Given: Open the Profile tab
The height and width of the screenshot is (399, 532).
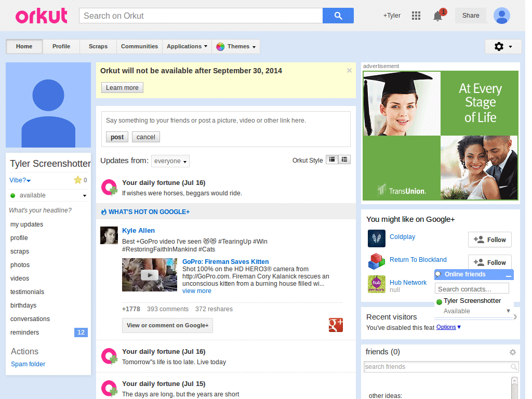Looking at the screenshot, I should pos(61,46).
